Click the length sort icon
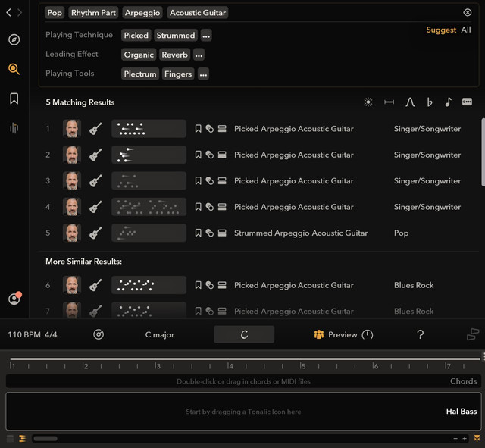Screen dimensions: 485x448 389,102
